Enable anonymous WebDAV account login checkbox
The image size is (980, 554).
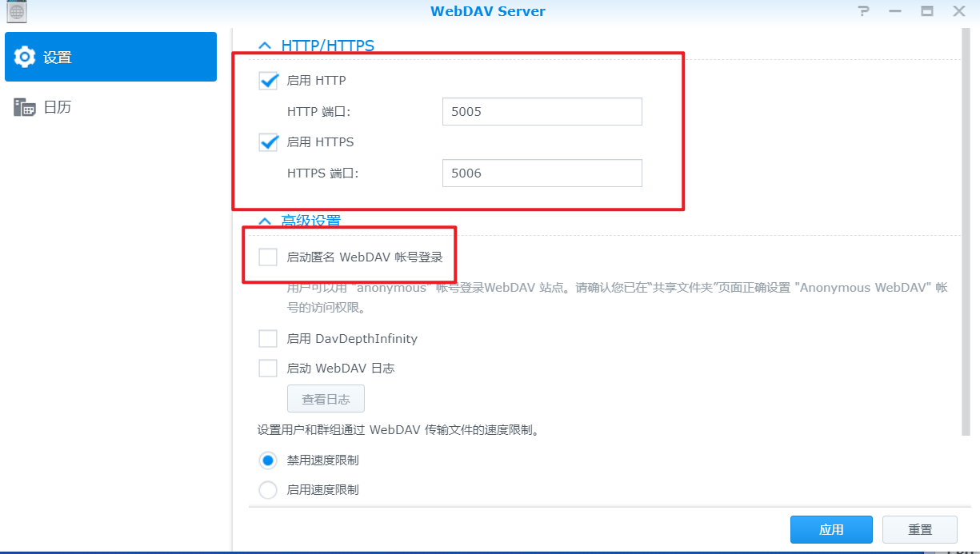tap(268, 257)
